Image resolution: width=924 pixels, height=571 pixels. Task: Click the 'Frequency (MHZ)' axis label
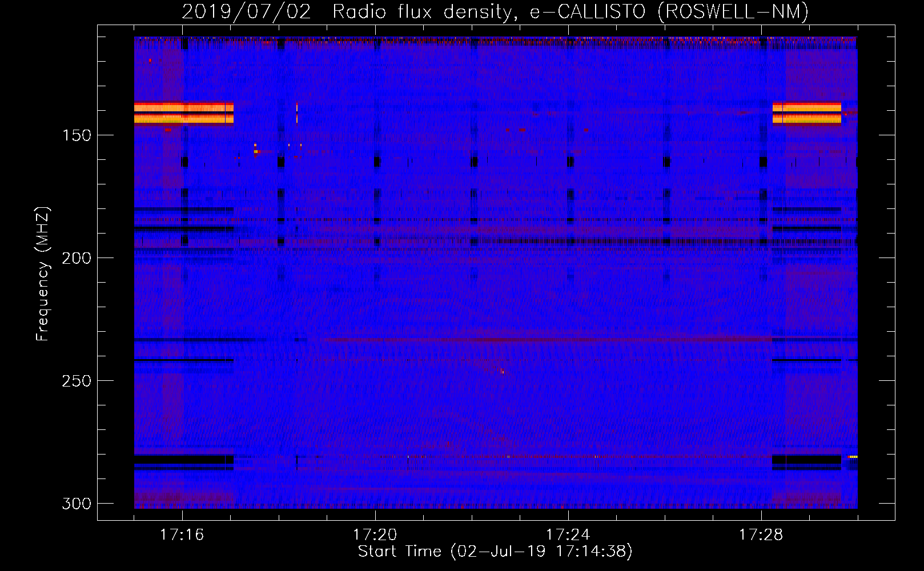[x=43, y=274]
